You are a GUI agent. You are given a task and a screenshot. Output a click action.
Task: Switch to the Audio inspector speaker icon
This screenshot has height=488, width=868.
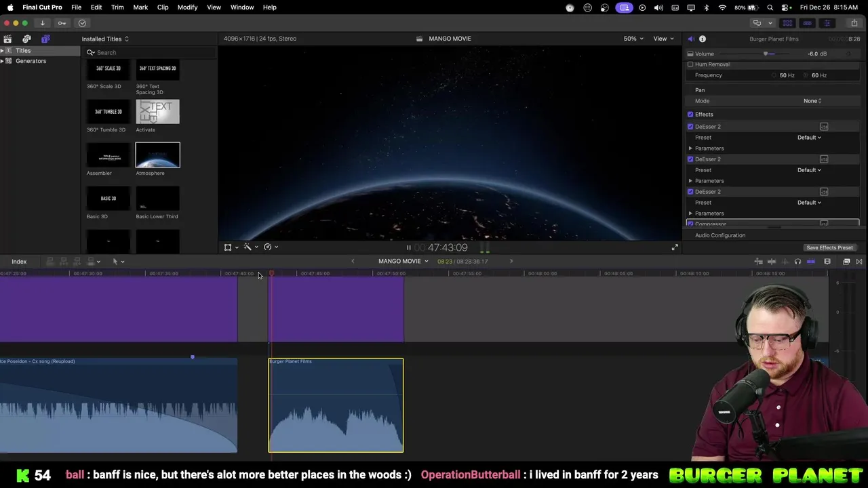point(690,39)
